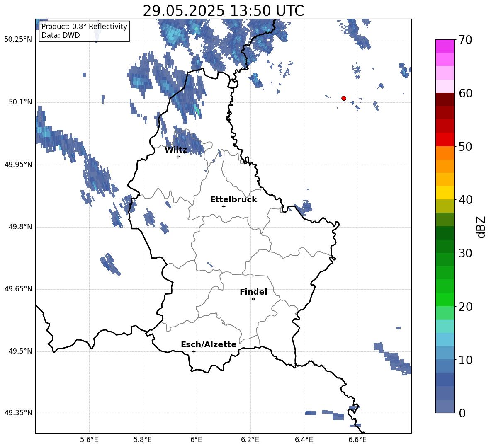The height and width of the screenshot is (448, 491).
Task: Pick the light cyan band near 15 dBZ
Action: click(x=445, y=326)
